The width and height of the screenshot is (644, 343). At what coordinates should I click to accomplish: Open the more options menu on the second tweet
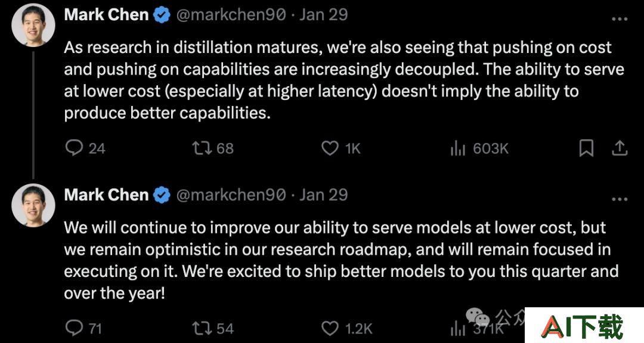[620, 199]
